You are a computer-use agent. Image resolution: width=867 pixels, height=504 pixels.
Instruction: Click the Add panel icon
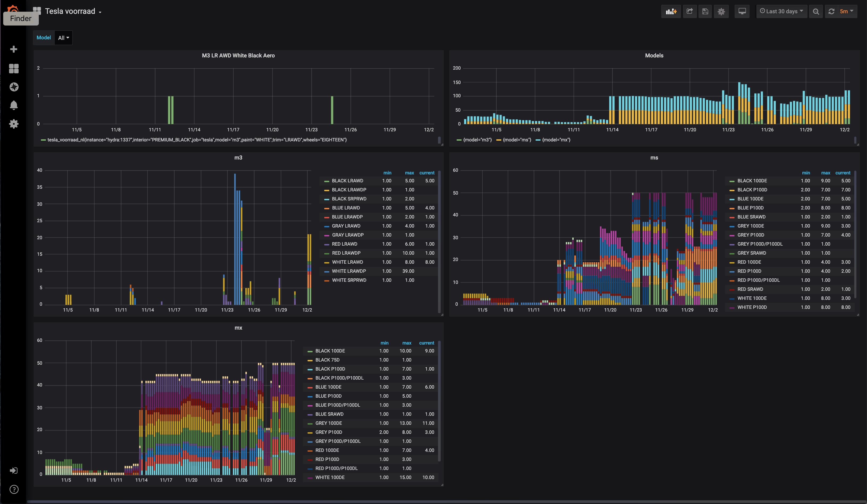671,11
